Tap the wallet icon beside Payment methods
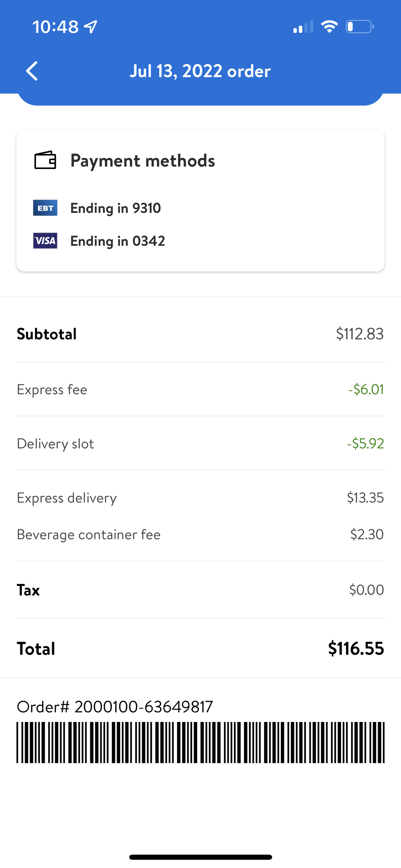Screen dimensions: 401x868 tap(45, 160)
